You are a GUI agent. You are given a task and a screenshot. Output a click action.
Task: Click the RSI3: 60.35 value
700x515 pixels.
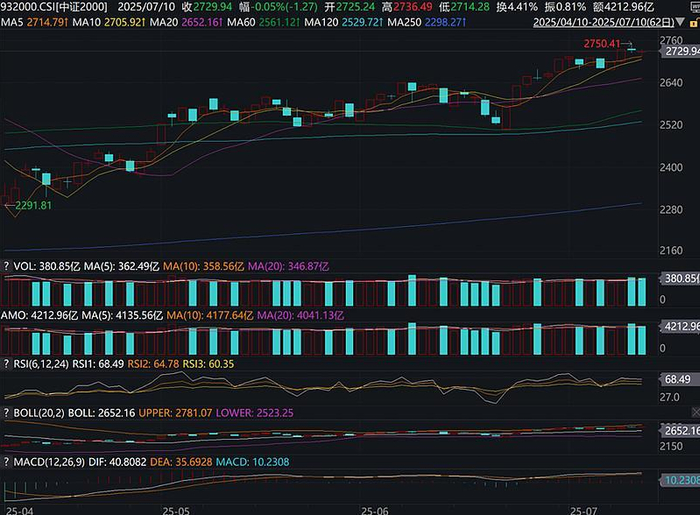(x=208, y=364)
